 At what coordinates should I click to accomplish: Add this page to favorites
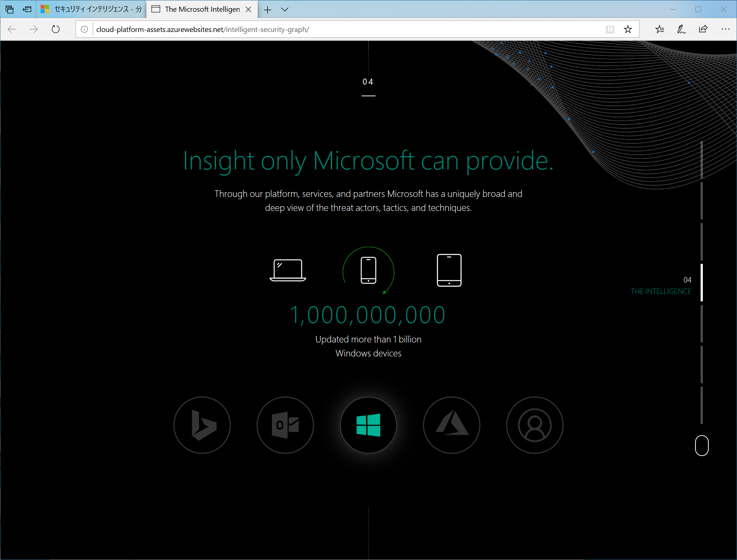628,29
